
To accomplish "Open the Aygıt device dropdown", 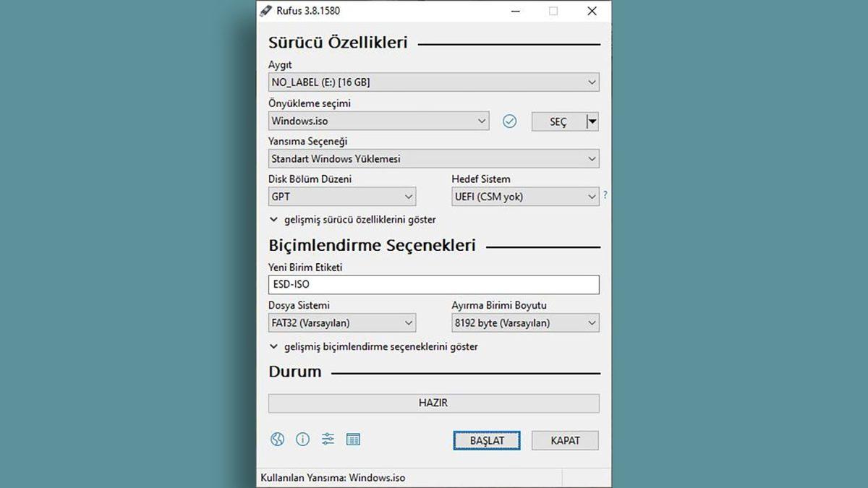I will 593,82.
